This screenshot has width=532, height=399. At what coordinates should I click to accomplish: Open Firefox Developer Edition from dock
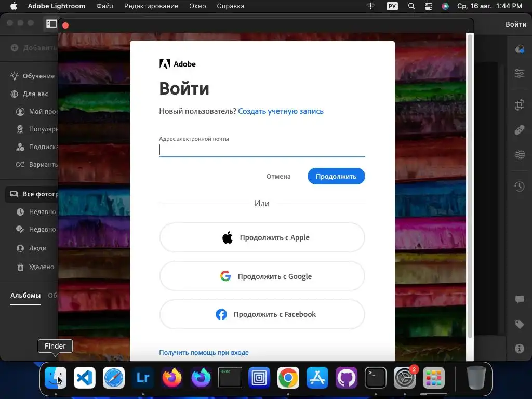[201, 377]
